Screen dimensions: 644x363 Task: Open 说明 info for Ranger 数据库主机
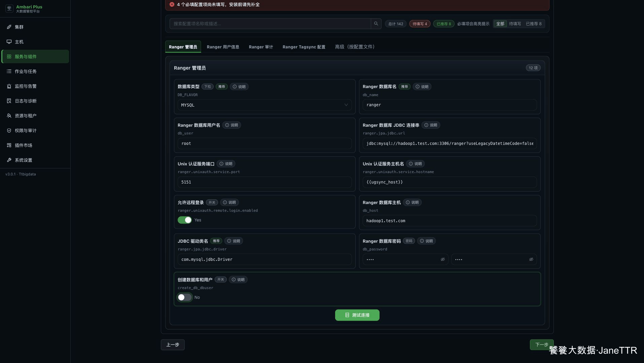point(412,202)
